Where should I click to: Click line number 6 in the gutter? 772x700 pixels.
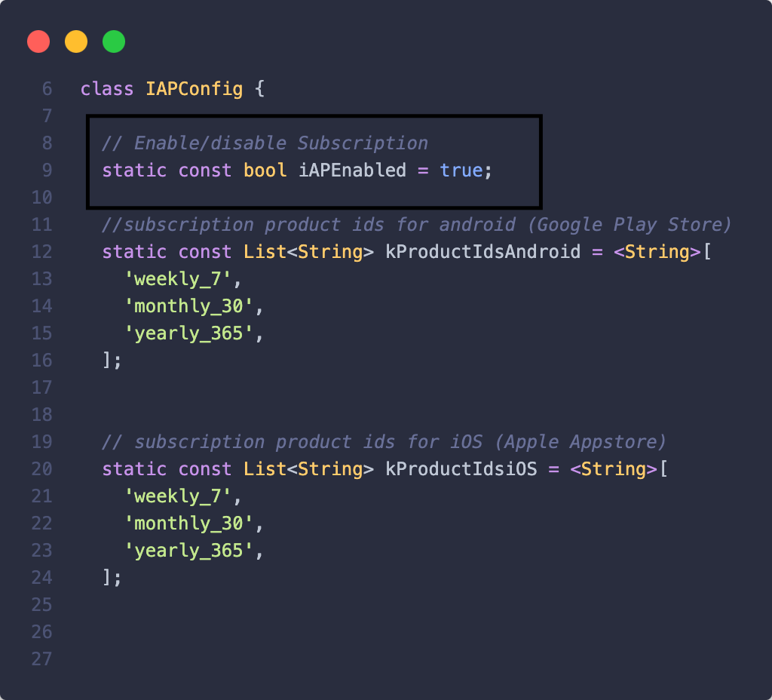47,89
